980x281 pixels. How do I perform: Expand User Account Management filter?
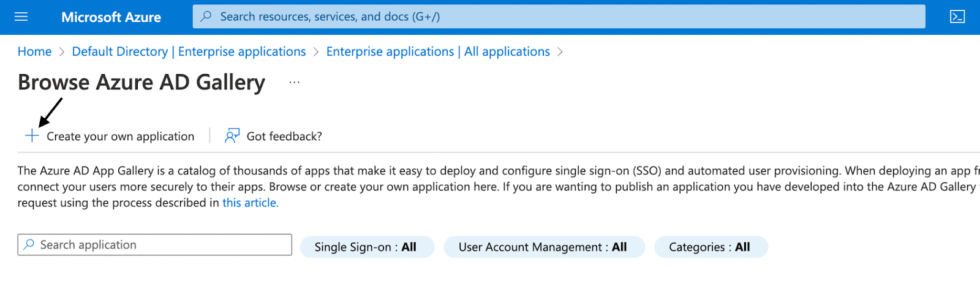tap(543, 247)
